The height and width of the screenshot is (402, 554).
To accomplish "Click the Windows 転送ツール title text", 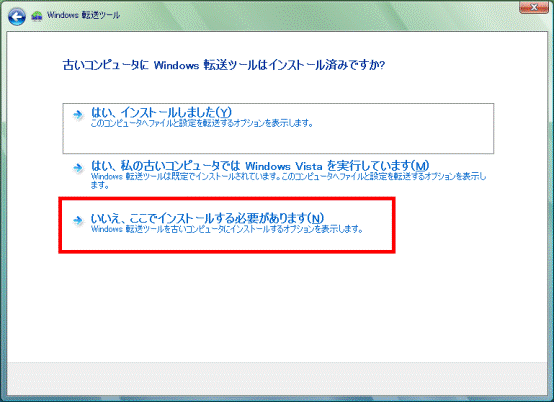I will coord(83,15).
